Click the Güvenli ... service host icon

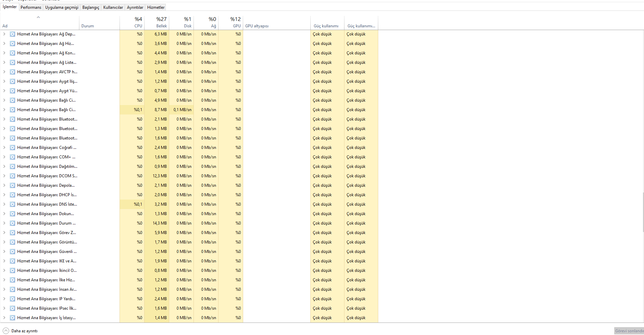[x=12, y=252]
